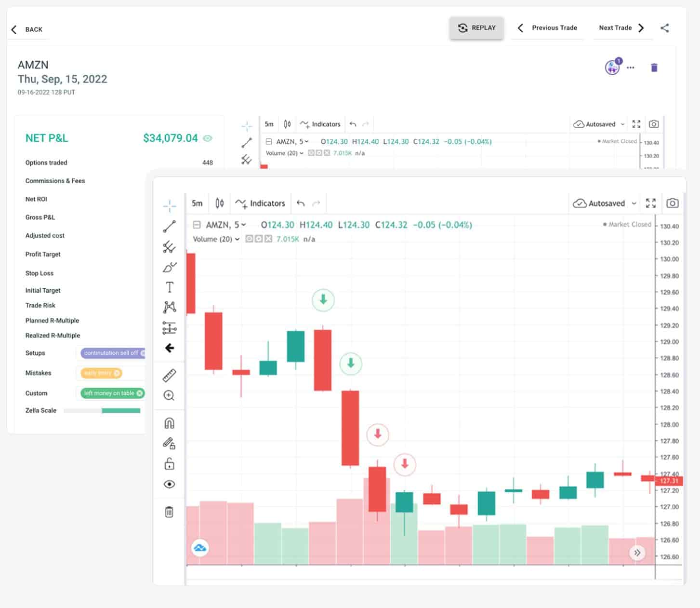Start the trade REPLAY
700x608 pixels.
coord(476,28)
